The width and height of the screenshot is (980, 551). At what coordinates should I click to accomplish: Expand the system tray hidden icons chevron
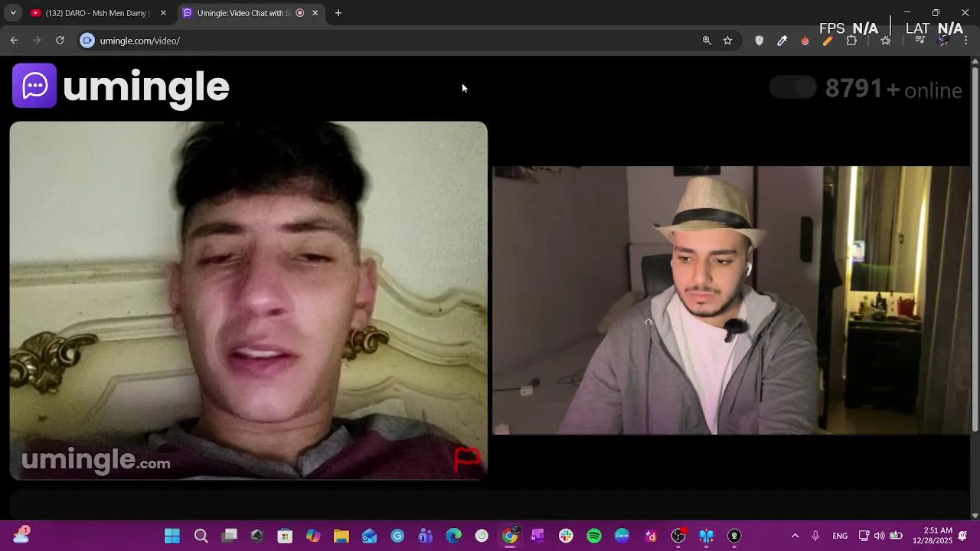pyautogui.click(x=795, y=536)
